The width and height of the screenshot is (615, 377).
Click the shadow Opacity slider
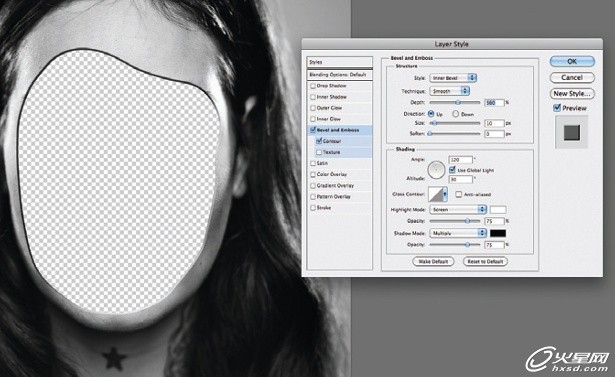pos(455,245)
